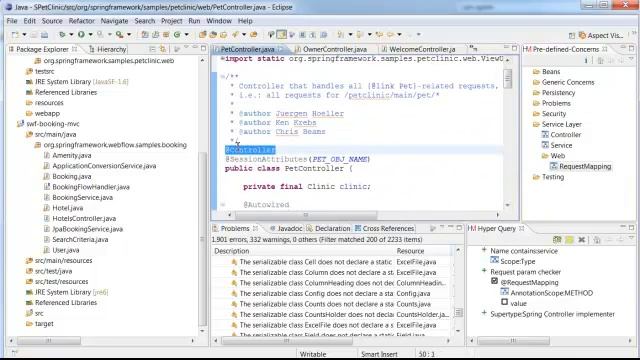Switch to the Cross References tab
640x360 pixels.
[x=384, y=229]
